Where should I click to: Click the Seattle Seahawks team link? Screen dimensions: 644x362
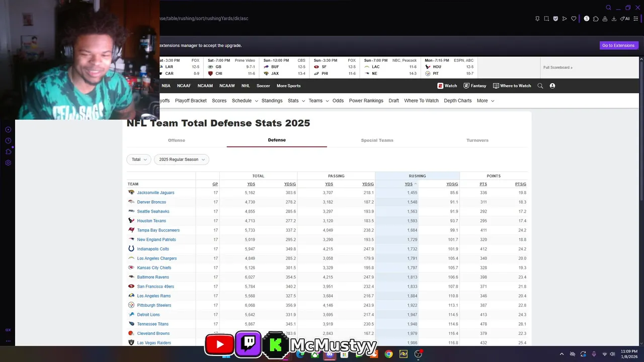153,212
